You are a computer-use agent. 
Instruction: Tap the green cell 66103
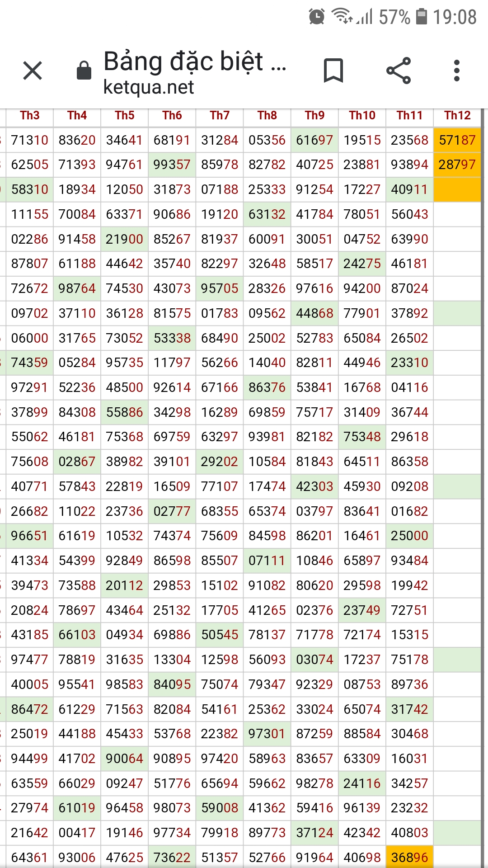[77, 635]
